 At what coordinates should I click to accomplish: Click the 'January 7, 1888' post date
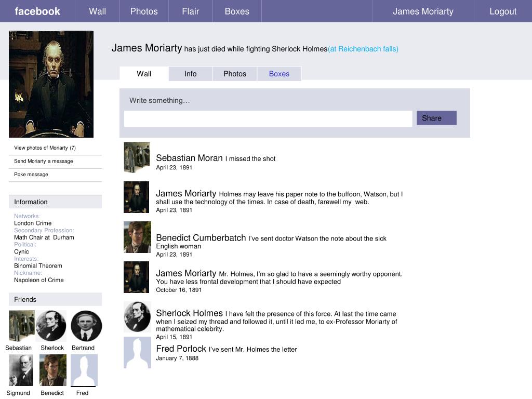(x=177, y=358)
